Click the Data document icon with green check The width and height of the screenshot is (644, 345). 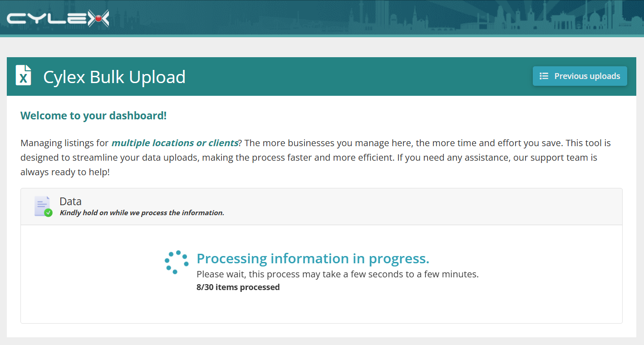pos(43,207)
